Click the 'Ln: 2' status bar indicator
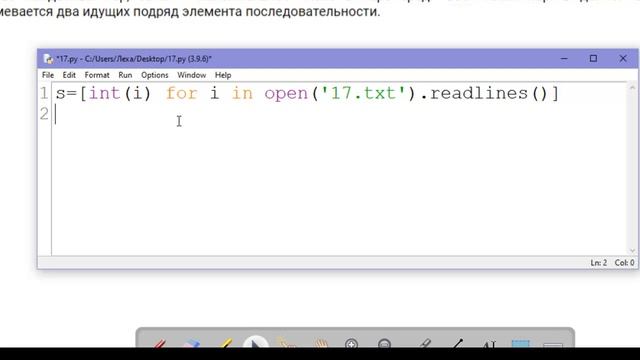640x360 pixels. tap(598, 263)
